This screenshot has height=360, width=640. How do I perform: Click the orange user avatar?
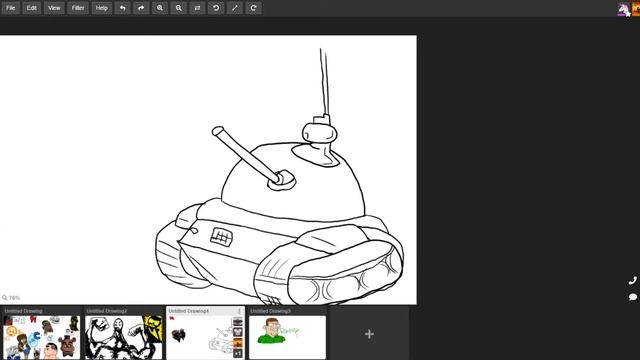[x=636, y=9]
